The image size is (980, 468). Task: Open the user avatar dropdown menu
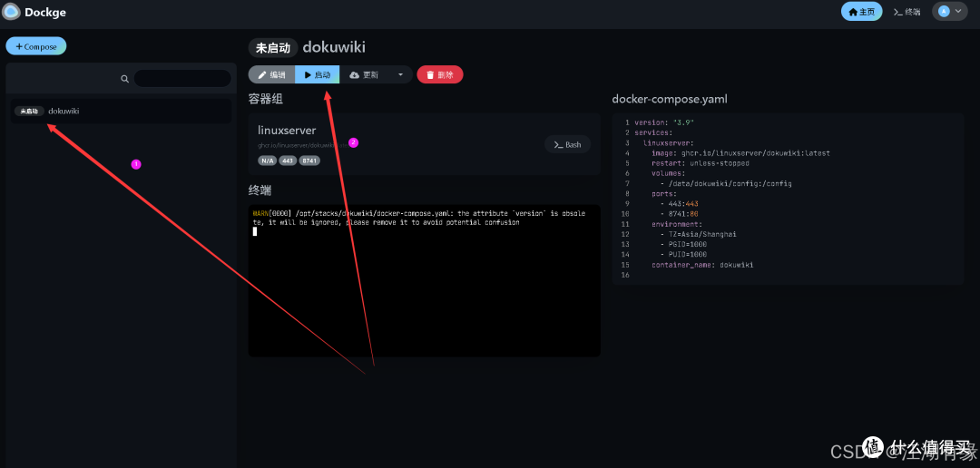(949, 11)
